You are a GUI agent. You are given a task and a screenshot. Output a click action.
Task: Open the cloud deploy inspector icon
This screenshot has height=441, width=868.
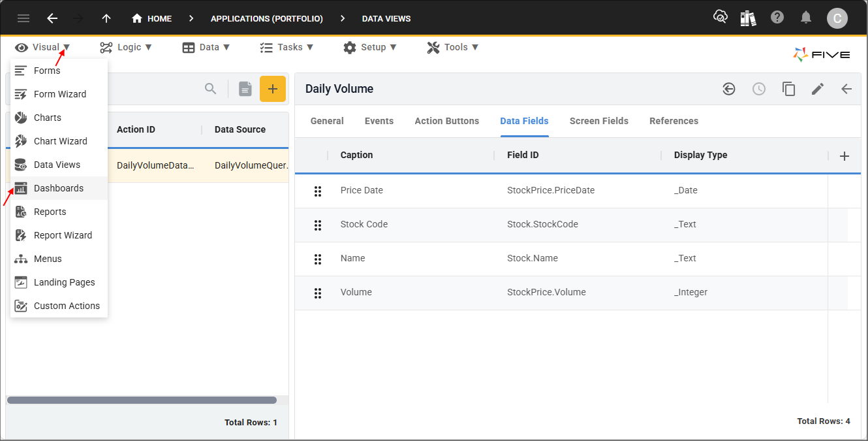[x=720, y=18]
